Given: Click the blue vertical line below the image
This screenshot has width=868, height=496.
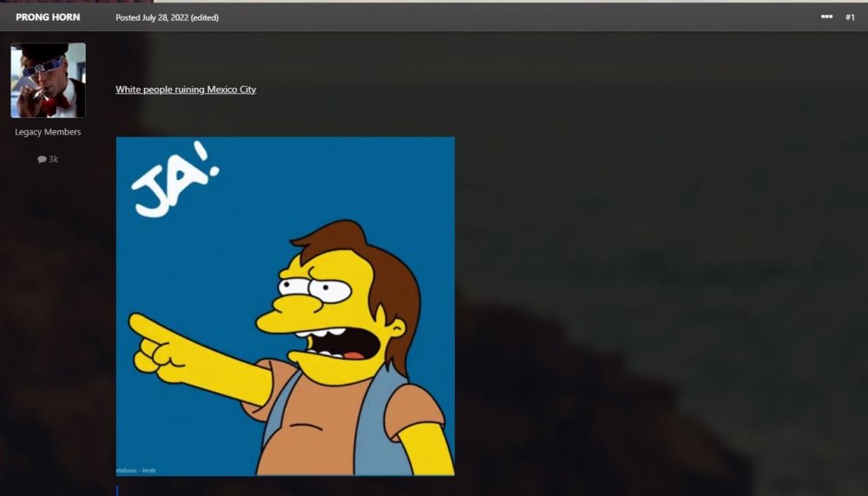Looking at the screenshot, I should coord(117,490).
